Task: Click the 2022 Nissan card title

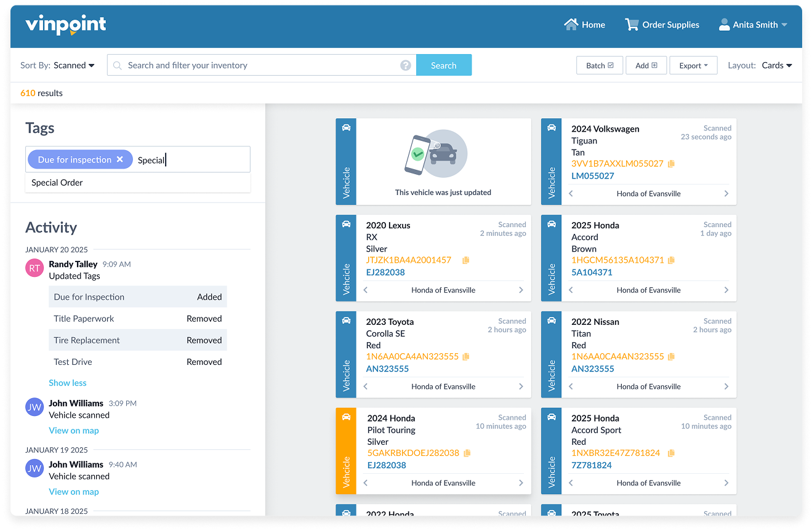Action: [x=595, y=322]
